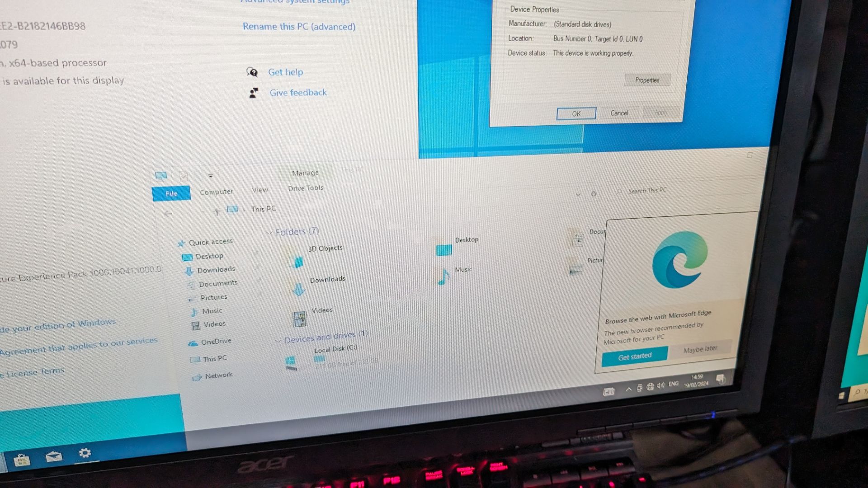Expand the Folders section expander
This screenshot has width=868, height=488.
tap(269, 231)
